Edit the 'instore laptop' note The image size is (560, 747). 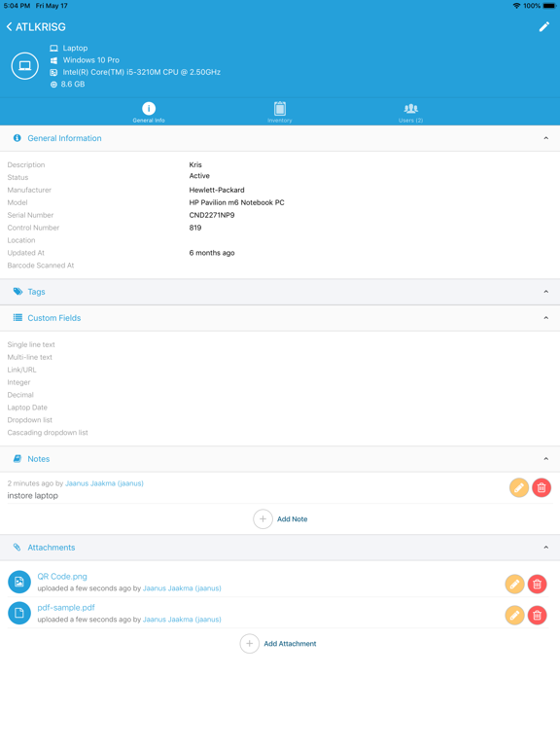(x=519, y=488)
